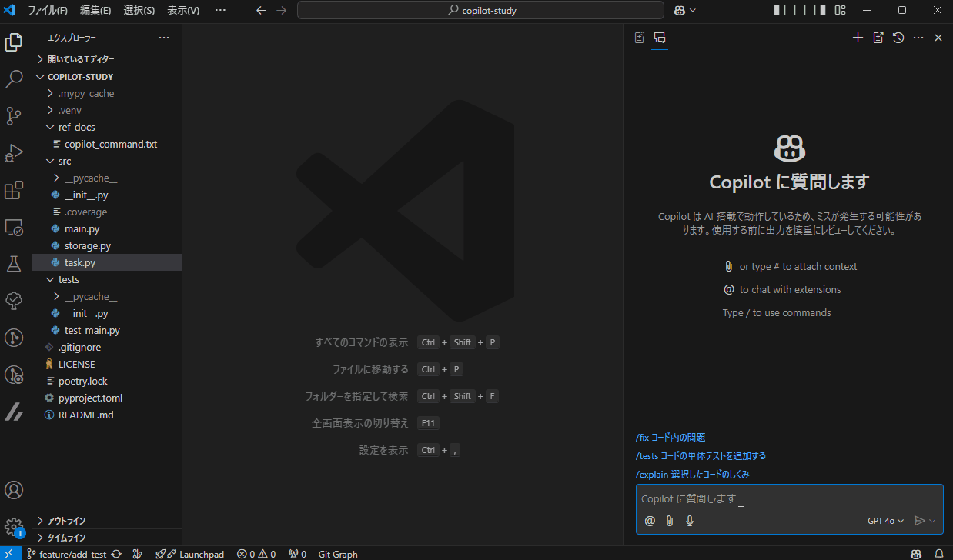Click Git Graph in status bar
The width and height of the screenshot is (953, 560).
pos(338,554)
